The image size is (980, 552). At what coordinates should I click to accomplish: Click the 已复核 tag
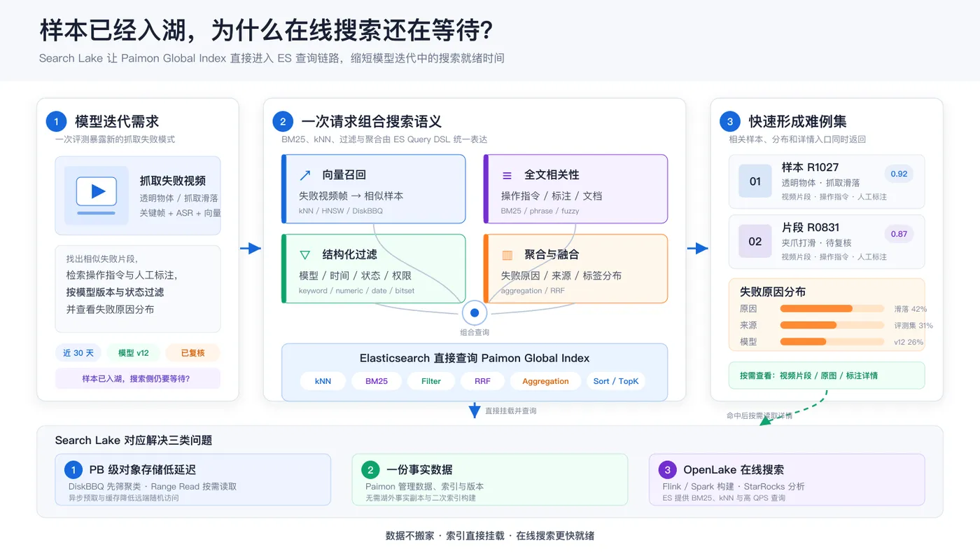coord(192,353)
